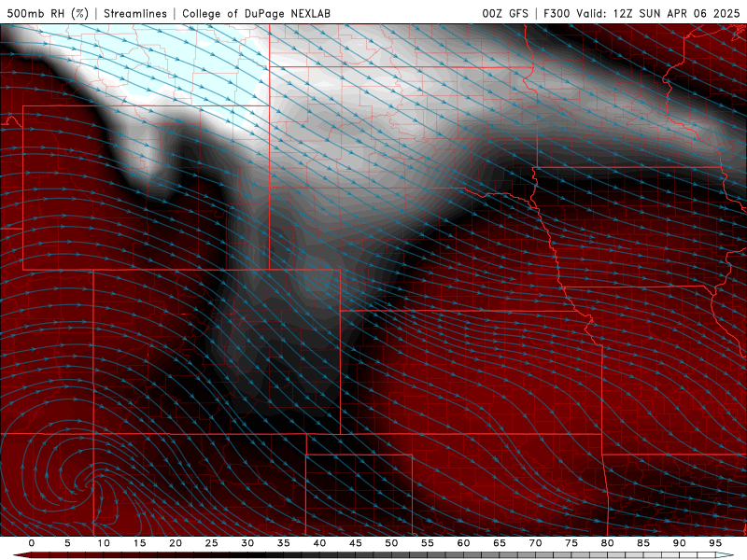Click the colorbar label "10"
Viewport: 747px width, 560px height.
[x=104, y=543]
